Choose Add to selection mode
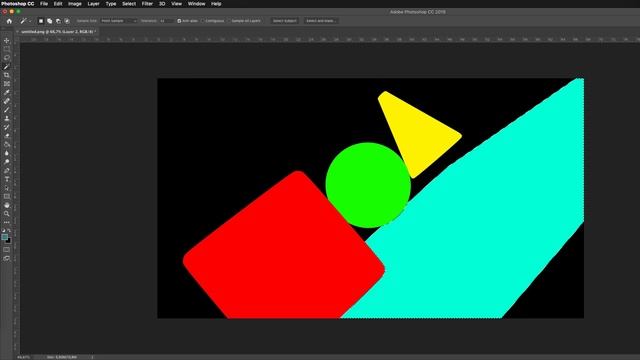The image size is (640, 360). [x=49, y=21]
